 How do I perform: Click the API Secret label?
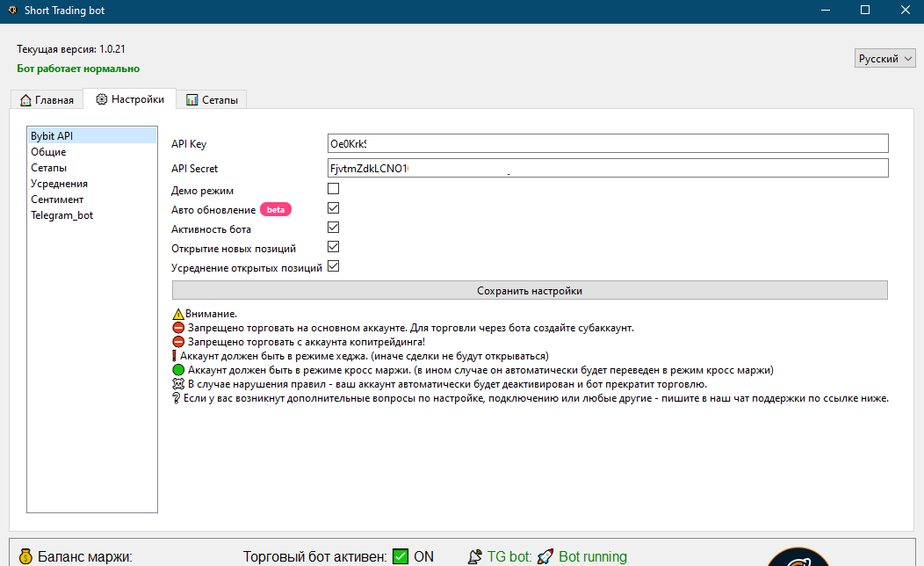pyautogui.click(x=194, y=169)
